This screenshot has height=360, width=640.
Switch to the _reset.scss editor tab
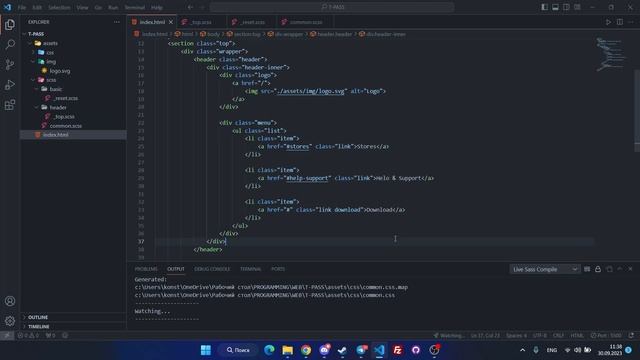253,22
